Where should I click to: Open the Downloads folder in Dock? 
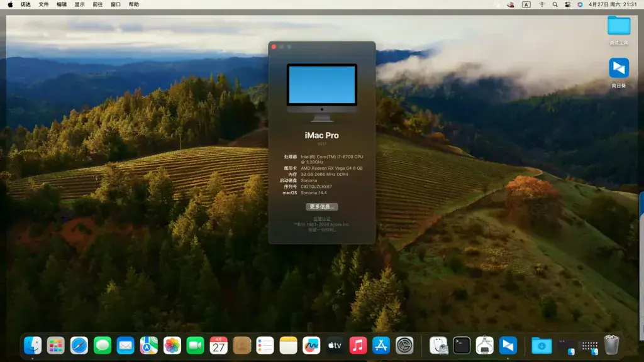[x=541, y=346]
